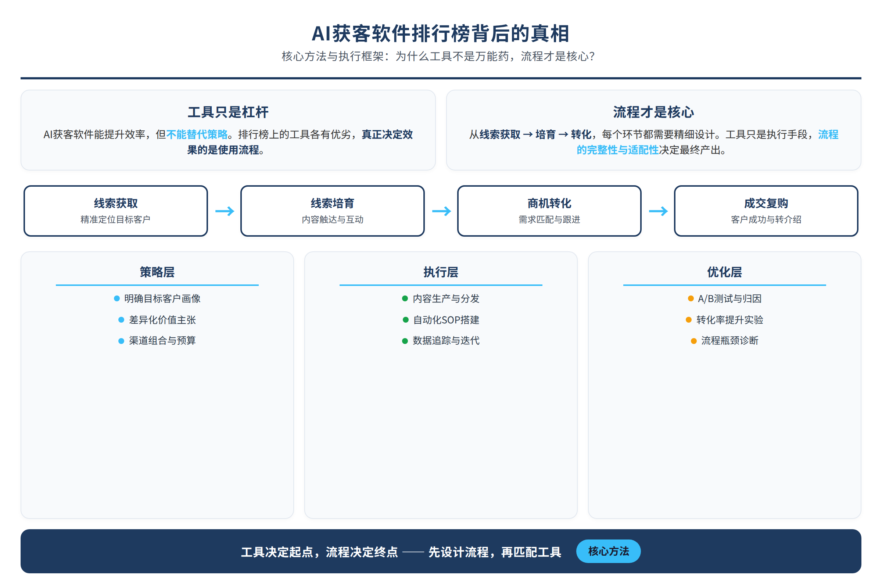Image resolution: width=882 pixels, height=588 pixels.
Task: Select the 线索获取 process box
Action: pos(115,211)
